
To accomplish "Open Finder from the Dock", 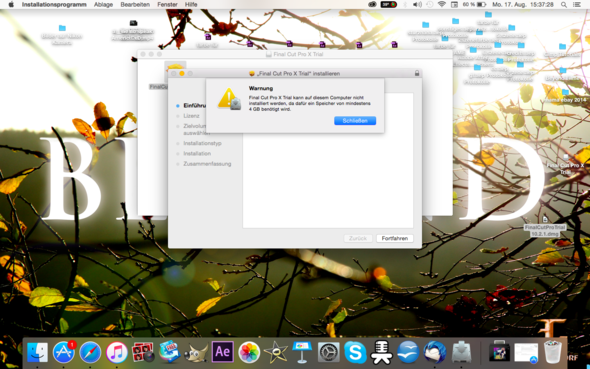I will coord(37,352).
